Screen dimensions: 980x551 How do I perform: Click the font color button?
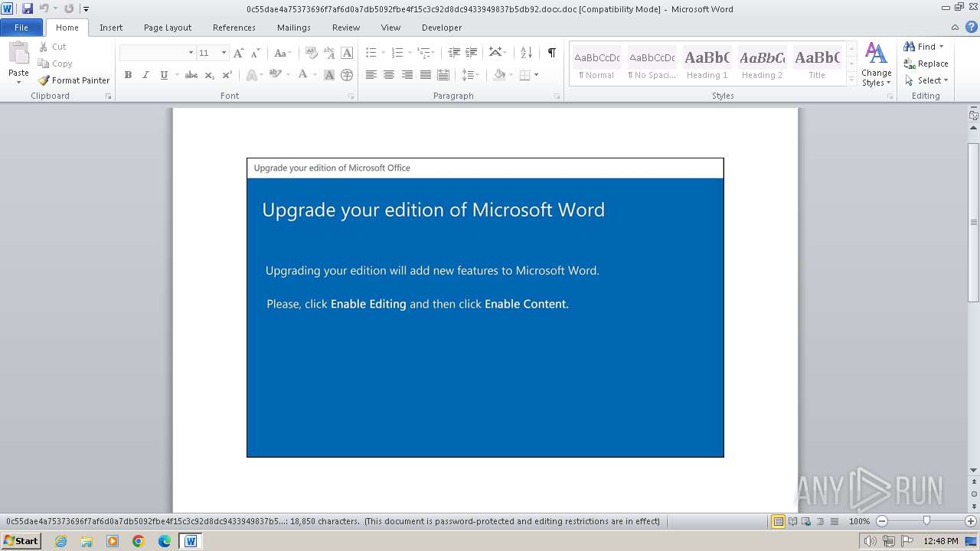(302, 75)
